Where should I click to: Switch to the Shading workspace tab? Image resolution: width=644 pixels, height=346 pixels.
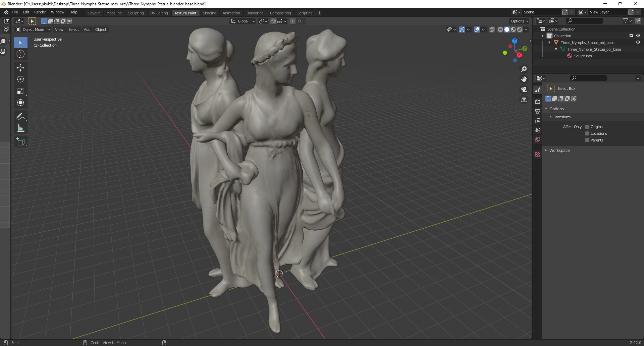click(209, 13)
